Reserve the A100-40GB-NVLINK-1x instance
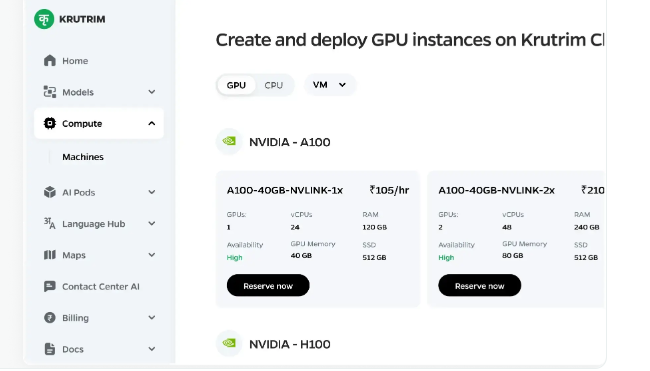 [x=268, y=286]
